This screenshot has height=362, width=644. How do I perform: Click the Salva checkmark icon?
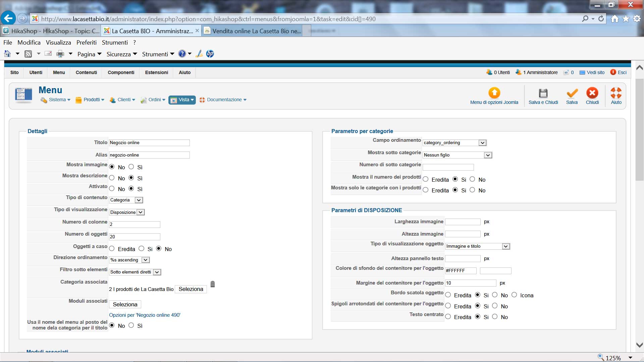point(572,94)
